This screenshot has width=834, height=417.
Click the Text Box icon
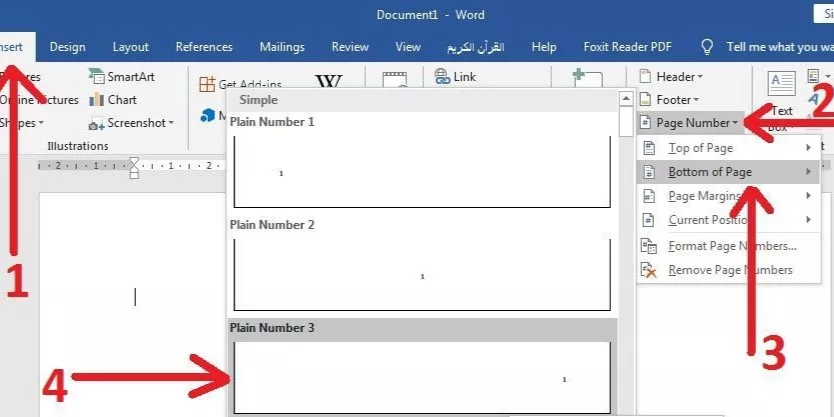781,84
